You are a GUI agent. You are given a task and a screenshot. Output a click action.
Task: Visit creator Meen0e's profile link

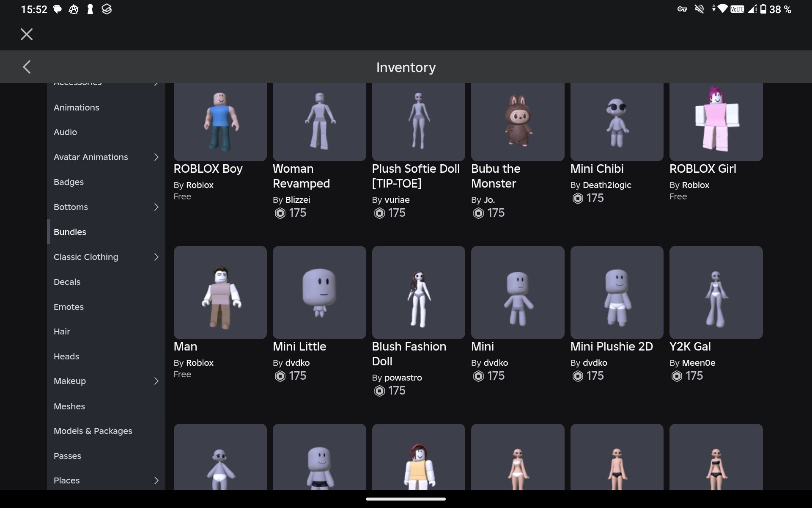point(699,363)
